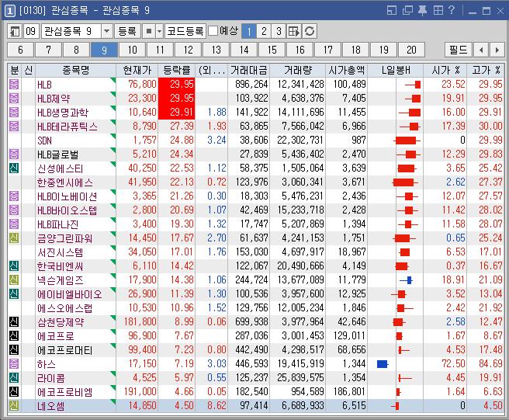
Task: Click the refresh icon in the toolbar
Action: point(310,31)
